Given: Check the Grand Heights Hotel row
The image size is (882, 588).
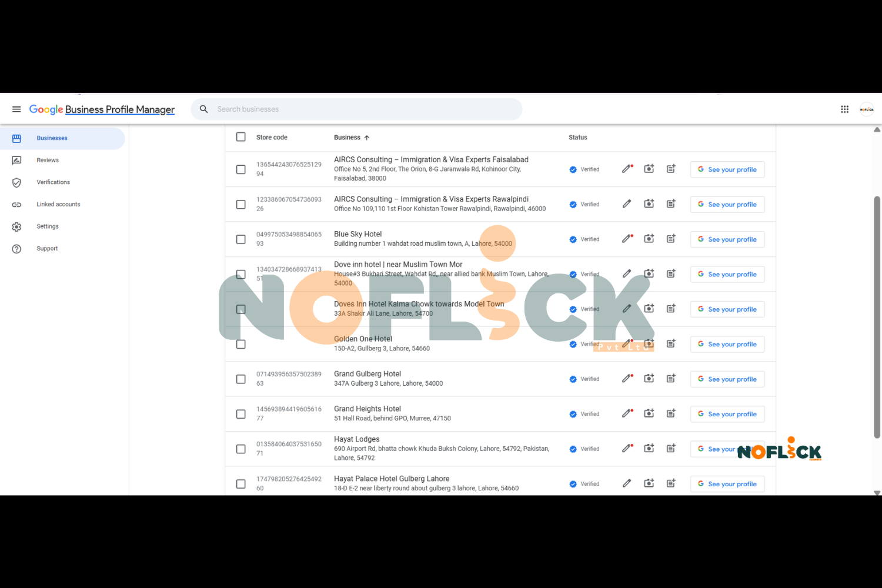Looking at the screenshot, I should (x=241, y=414).
